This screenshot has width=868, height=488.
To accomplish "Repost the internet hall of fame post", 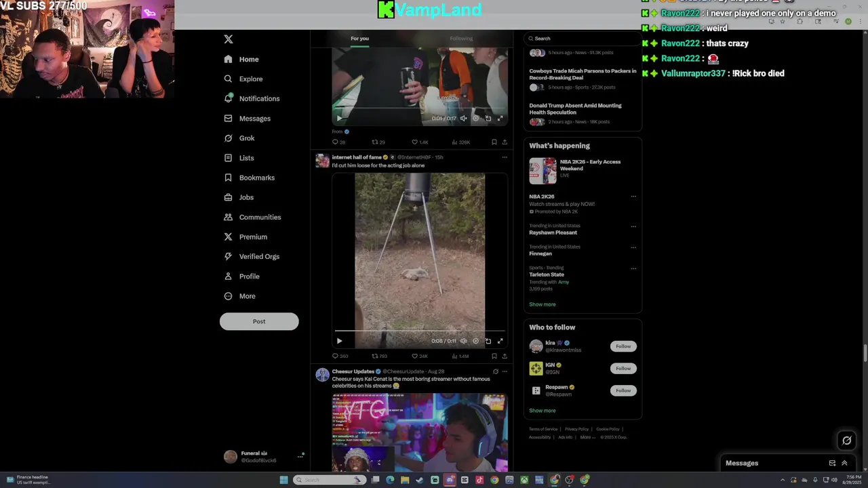I will (x=380, y=356).
